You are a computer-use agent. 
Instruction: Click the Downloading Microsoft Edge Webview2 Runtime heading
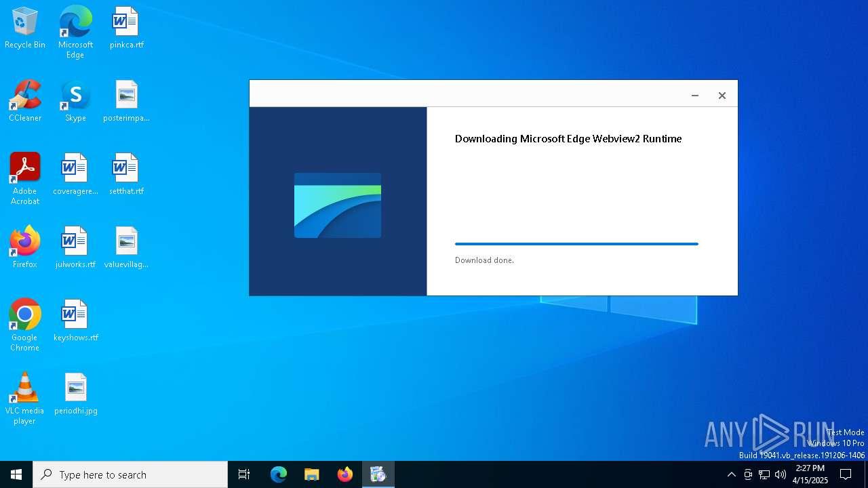(x=568, y=139)
